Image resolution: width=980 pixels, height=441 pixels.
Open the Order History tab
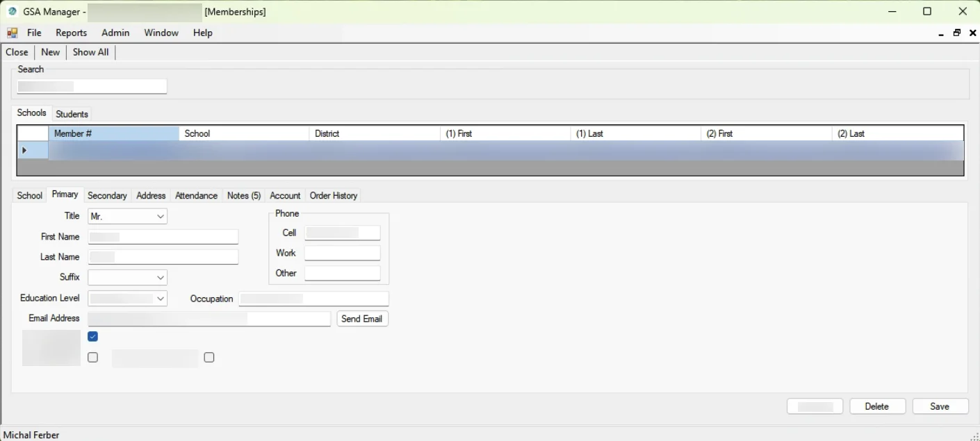(333, 196)
